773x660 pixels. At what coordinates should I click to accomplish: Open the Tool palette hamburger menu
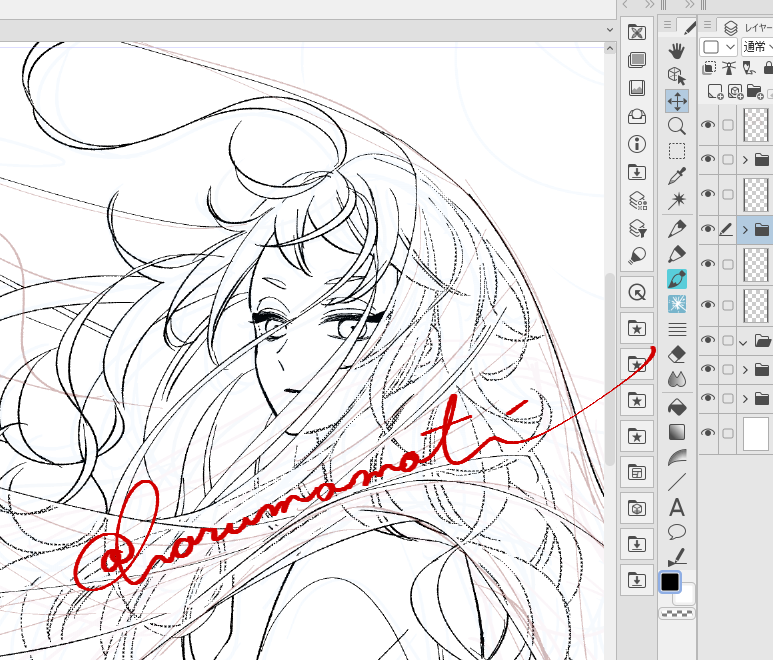point(667,24)
